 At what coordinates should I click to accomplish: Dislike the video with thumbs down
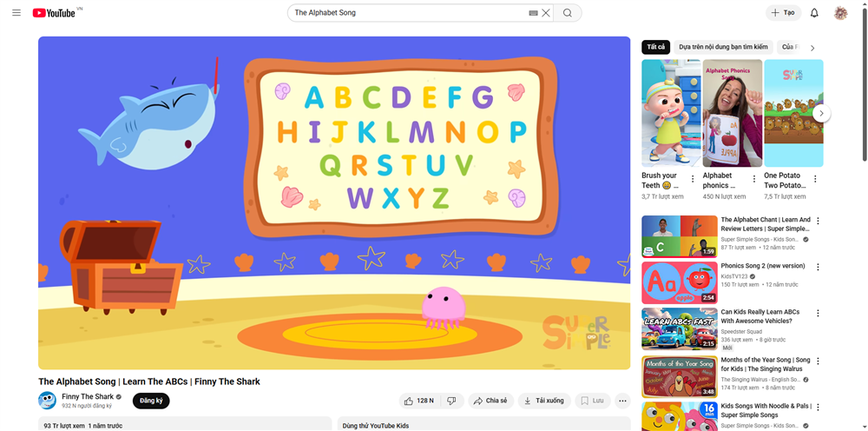point(451,401)
